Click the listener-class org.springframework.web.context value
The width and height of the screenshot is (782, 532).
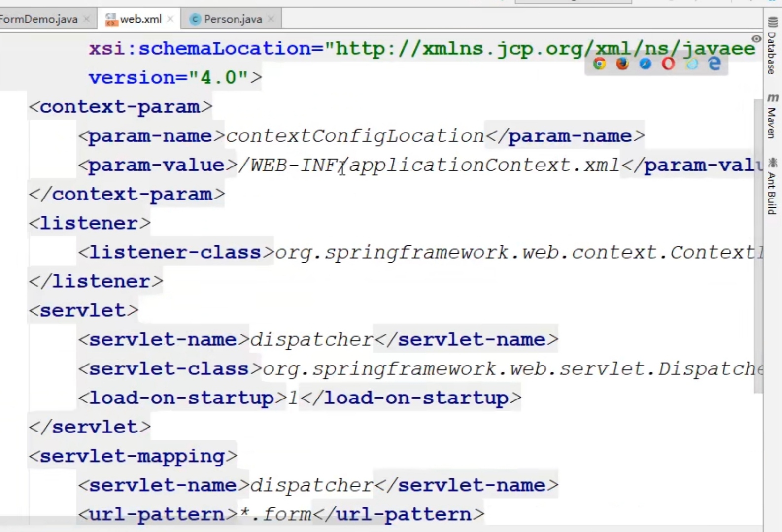pos(518,252)
